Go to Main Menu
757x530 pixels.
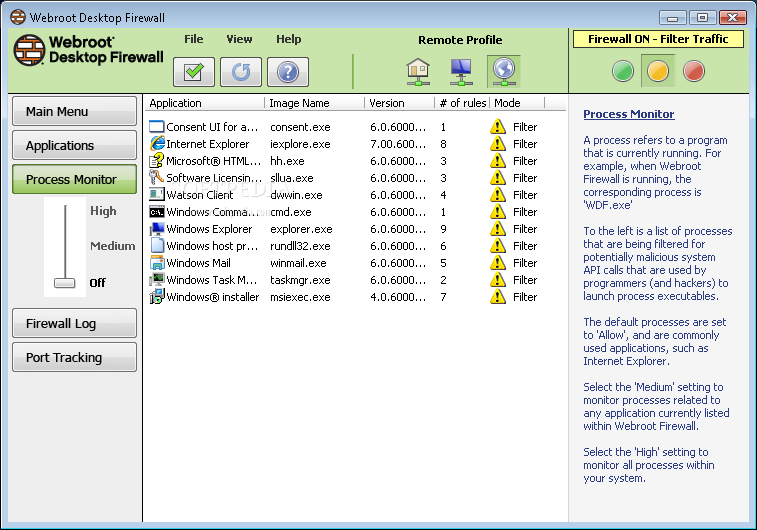pos(74,112)
